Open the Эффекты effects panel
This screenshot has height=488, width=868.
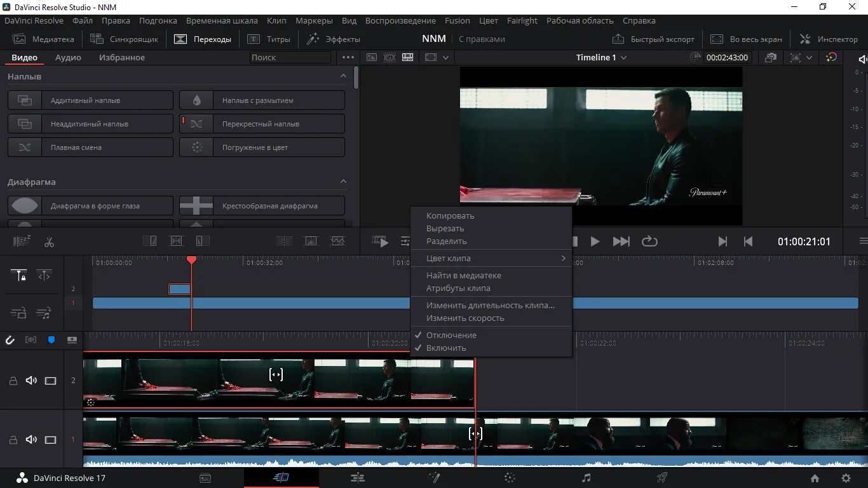334,39
